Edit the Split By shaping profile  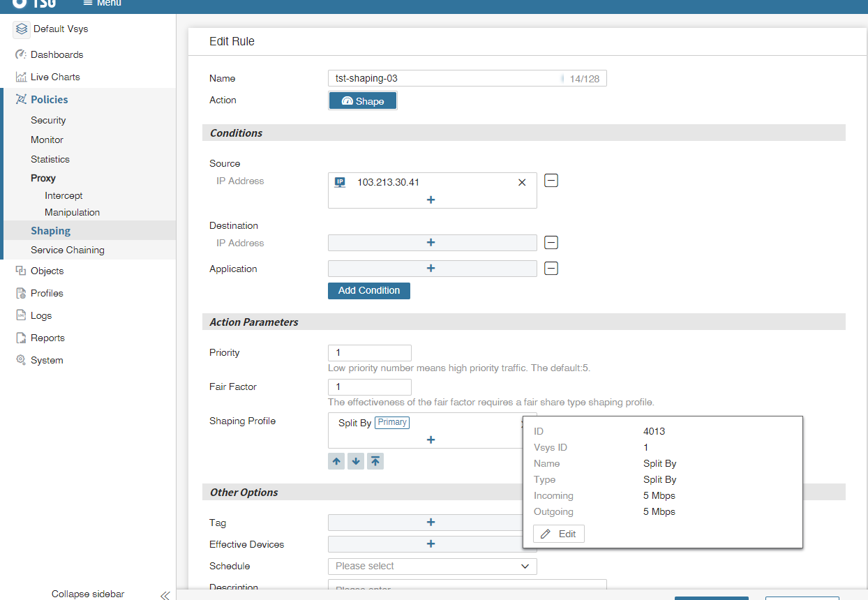click(559, 534)
